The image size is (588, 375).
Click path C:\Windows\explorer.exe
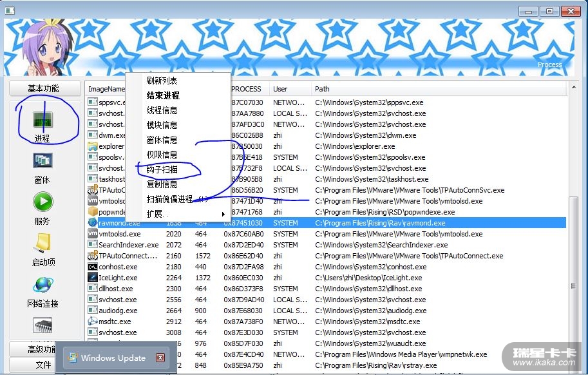point(355,146)
